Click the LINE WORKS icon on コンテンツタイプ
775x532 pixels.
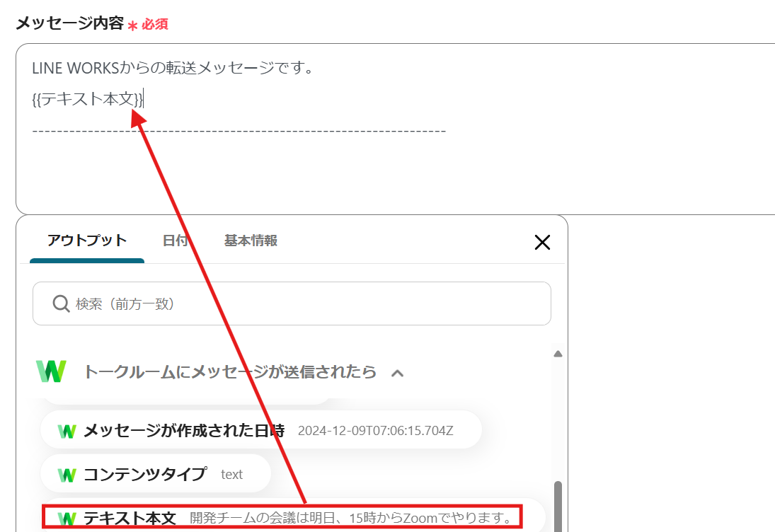67,475
